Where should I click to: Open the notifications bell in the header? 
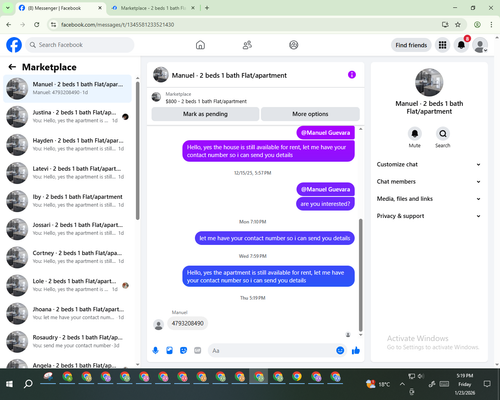pos(461,45)
